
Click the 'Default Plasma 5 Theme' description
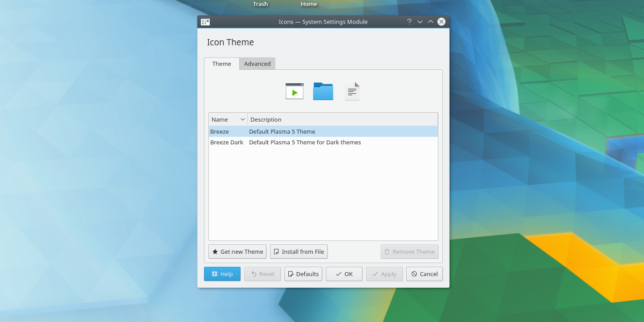pyautogui.click(x=282, y=131)
